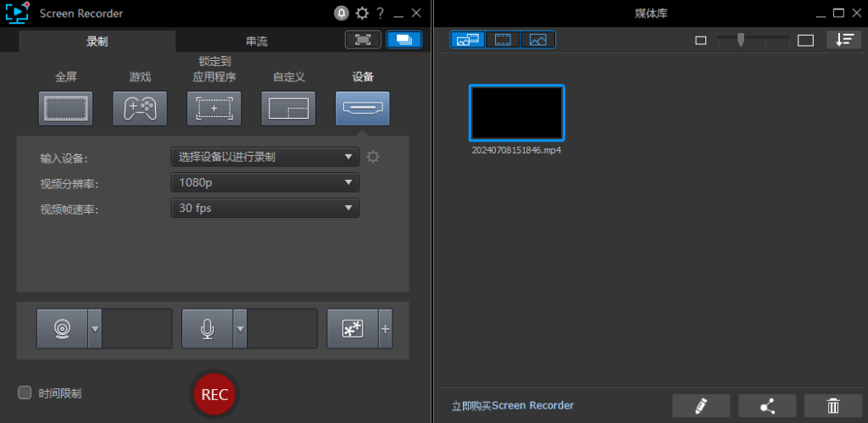Filter media library by videos only
The image size is (868, 423).
[503, 40]
